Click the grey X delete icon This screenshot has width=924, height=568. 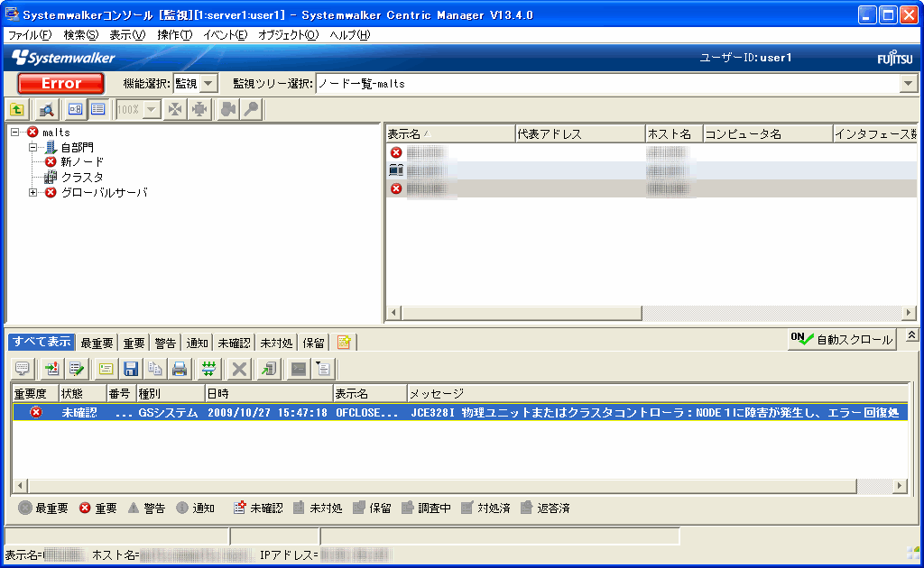coord(239,369)
